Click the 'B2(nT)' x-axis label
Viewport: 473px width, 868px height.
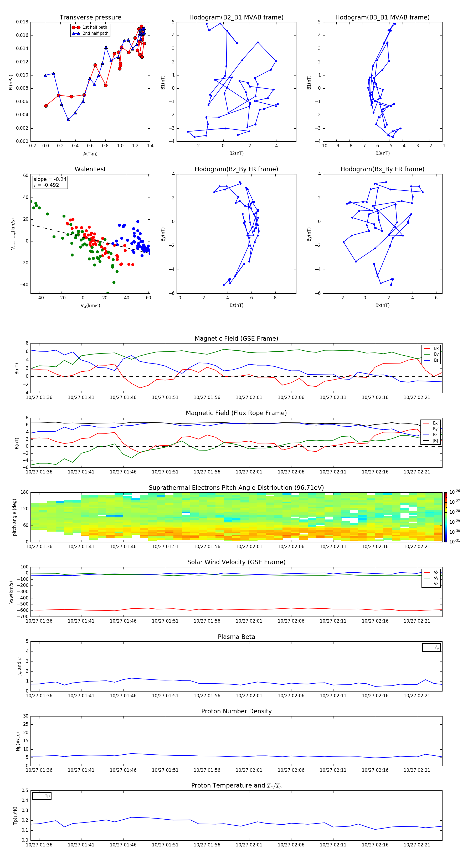(236, 153)
